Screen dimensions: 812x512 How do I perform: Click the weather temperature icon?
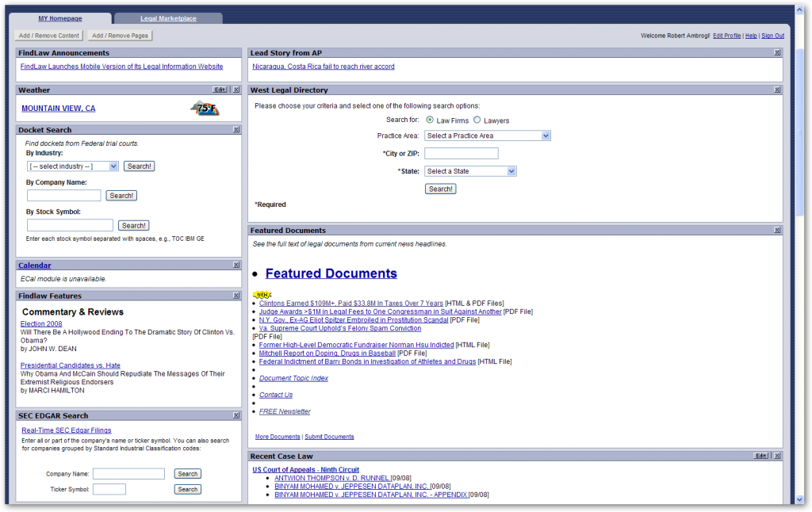(x=205, y=109)
